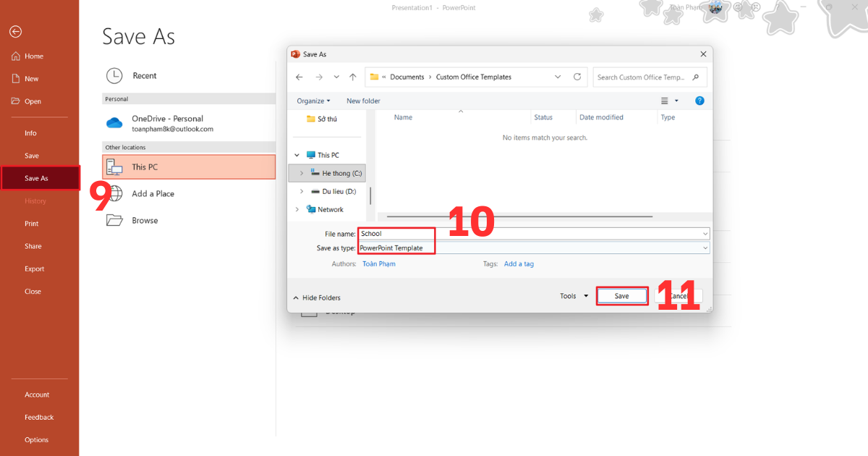Refresh the folder view
868x456 pixels.
click(x=576, y=77)
